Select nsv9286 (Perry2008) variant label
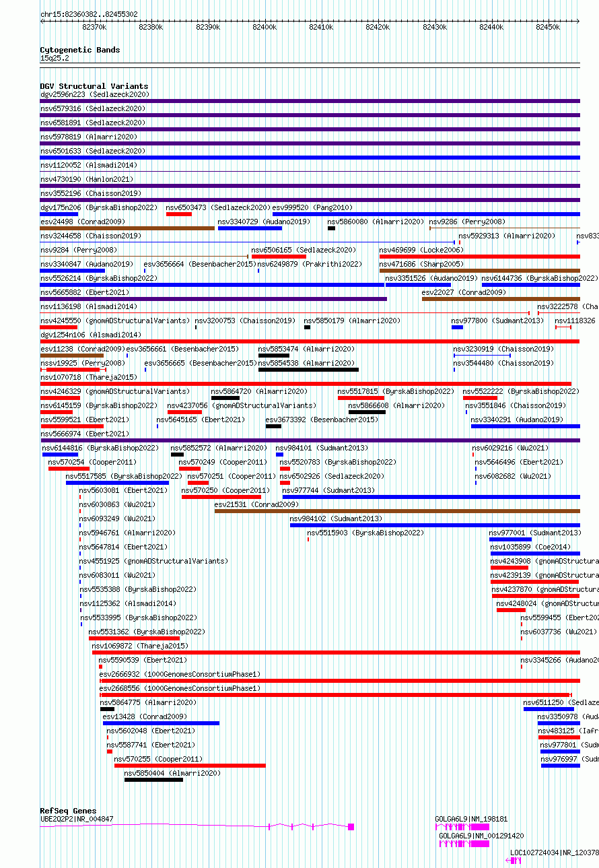 [467, 222]
